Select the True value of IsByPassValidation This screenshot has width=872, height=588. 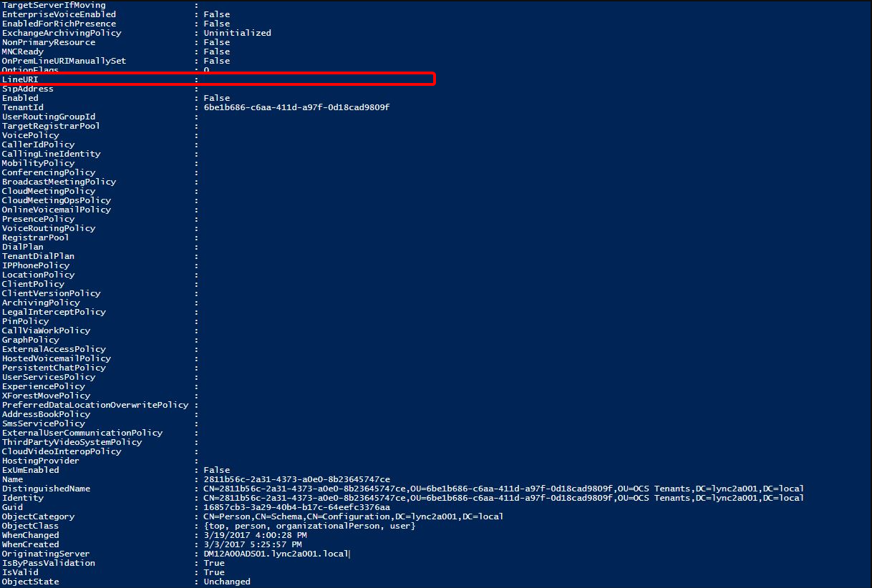point(213,563)
